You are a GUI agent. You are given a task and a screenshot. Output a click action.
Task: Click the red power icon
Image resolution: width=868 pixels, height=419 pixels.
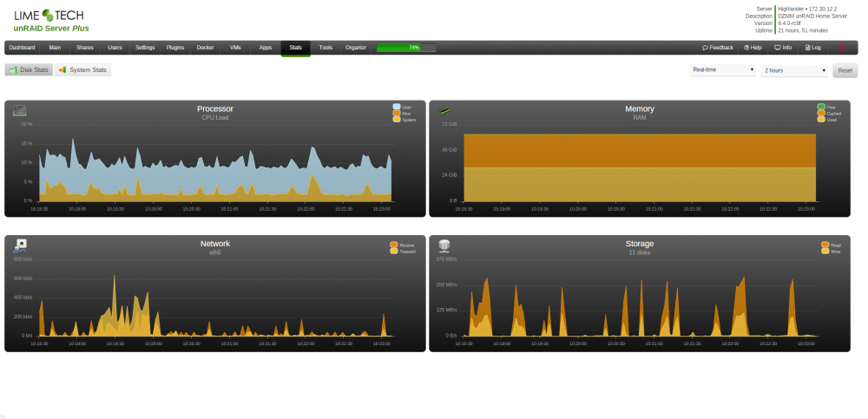coord(842,48)
